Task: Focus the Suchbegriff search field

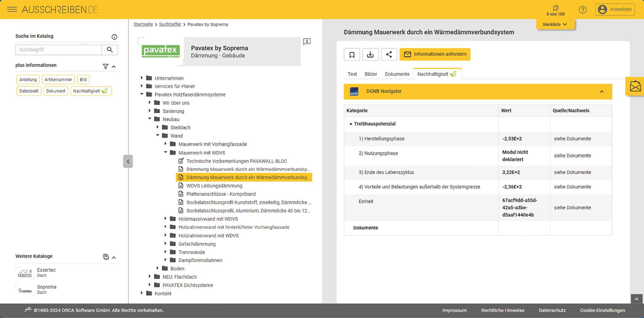Action: [x=59, y=50]
